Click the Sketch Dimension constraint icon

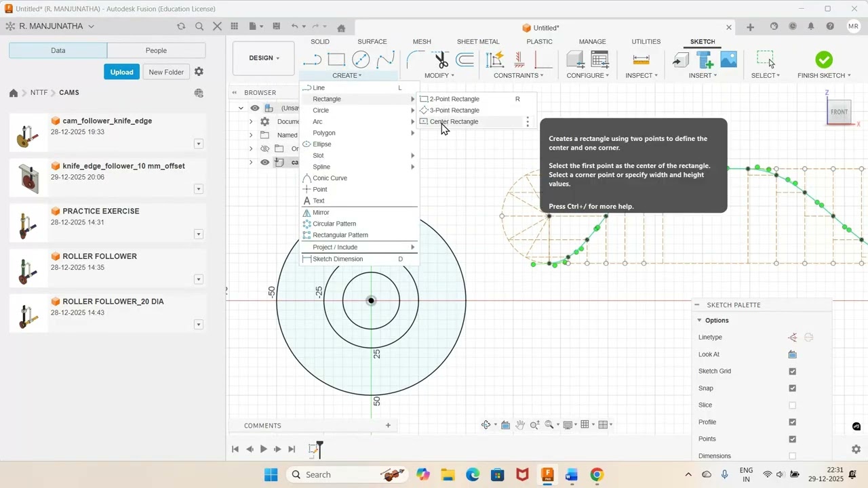pos(495,60)
